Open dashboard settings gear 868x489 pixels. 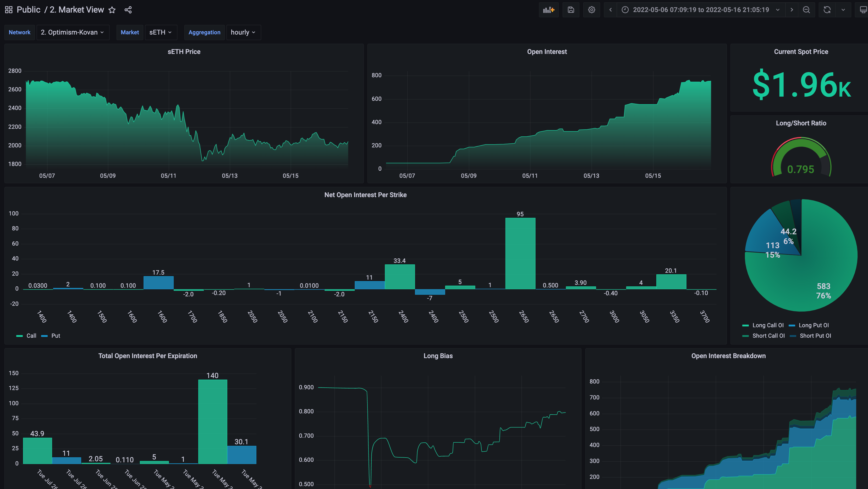click(592, 10)
